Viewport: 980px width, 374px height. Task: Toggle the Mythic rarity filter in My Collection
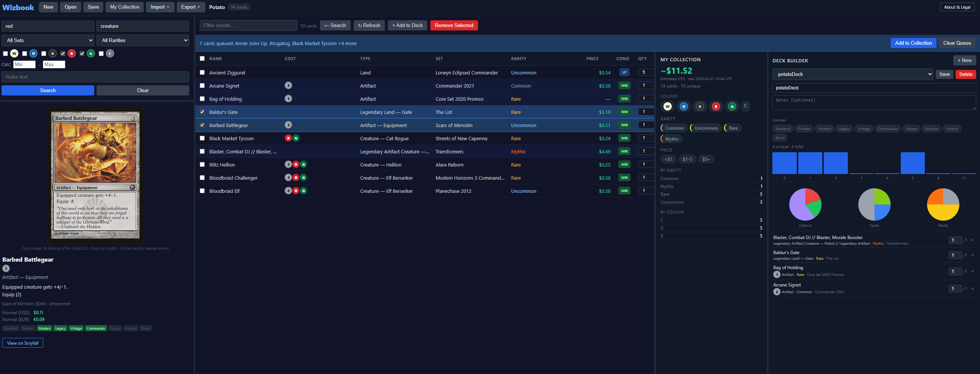(671, 139)
